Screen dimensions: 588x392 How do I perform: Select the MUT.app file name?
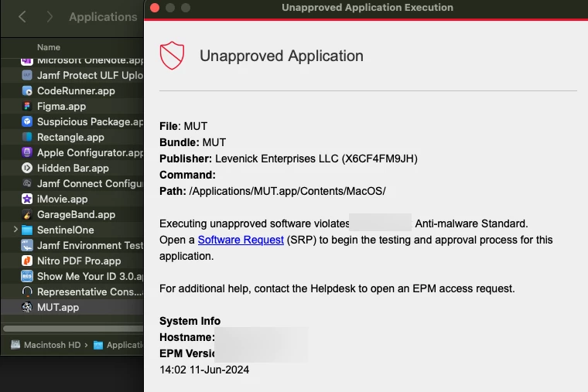58,307
